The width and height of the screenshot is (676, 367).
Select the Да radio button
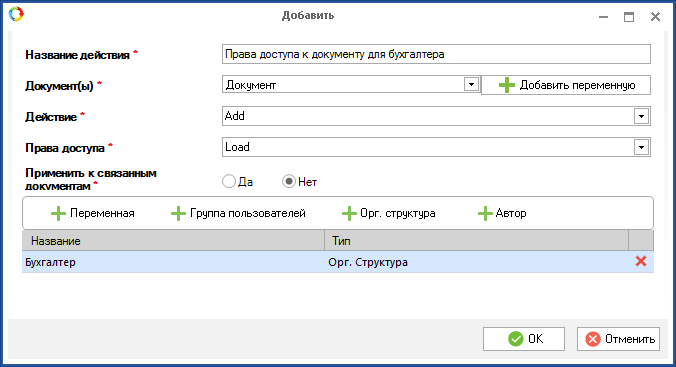(229, 182)
